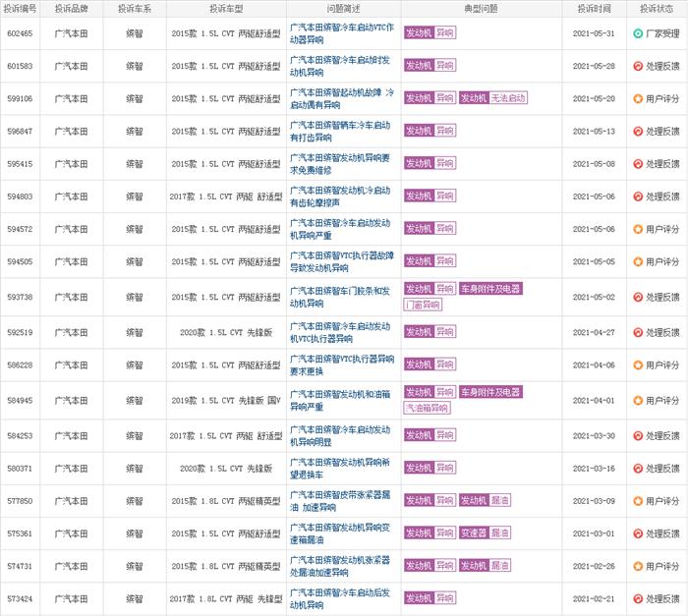Click the 发动机 异响 tag in row 580371

(430, 468)
